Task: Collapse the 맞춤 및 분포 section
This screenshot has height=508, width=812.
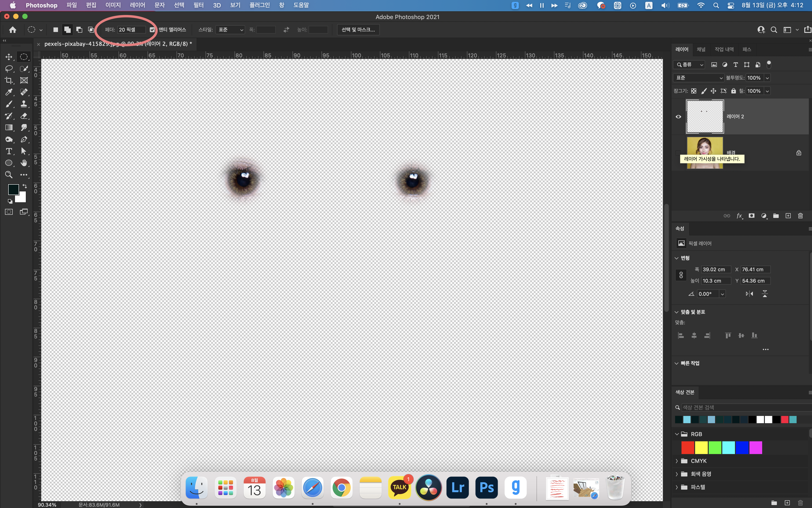Action: coord(677,312)
